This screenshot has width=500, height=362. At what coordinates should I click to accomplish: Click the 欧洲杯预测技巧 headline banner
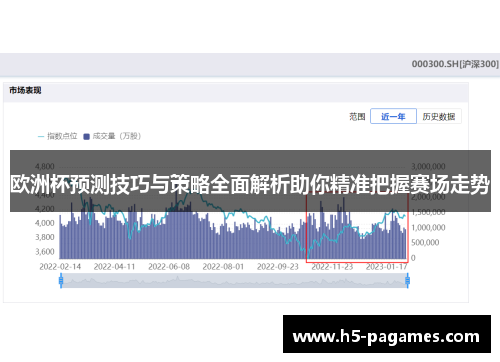250,181
